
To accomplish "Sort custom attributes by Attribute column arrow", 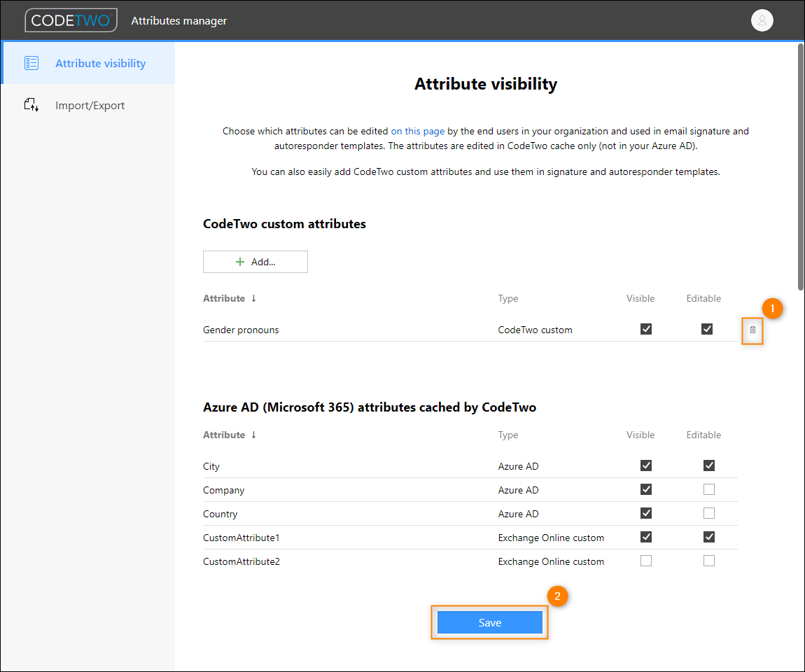I will coord(253,298).
